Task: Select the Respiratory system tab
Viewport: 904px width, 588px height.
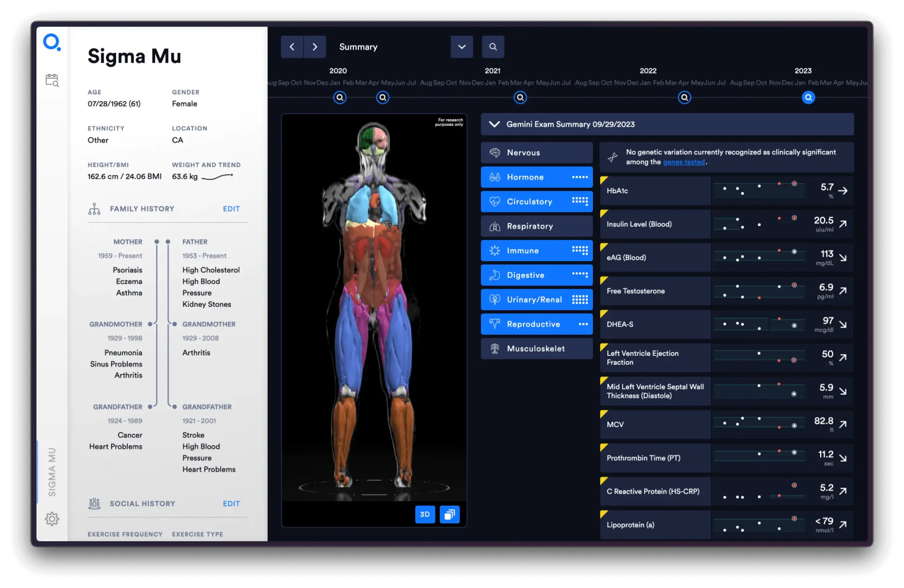Action: point(536,226)
